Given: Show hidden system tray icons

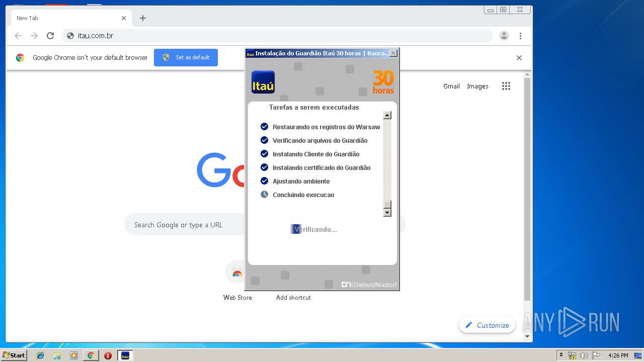Looking at the screenshot, I should pos(561,355).
